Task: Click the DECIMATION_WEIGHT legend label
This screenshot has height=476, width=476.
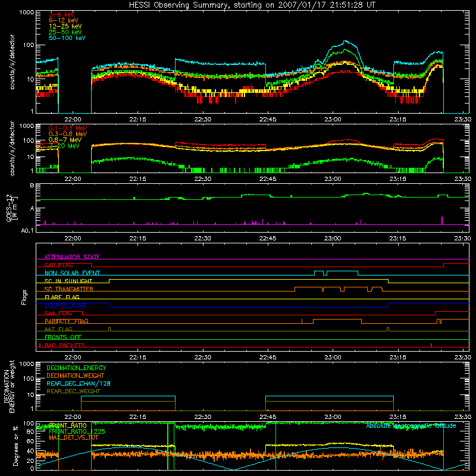Action: click(x=76, y=375)
